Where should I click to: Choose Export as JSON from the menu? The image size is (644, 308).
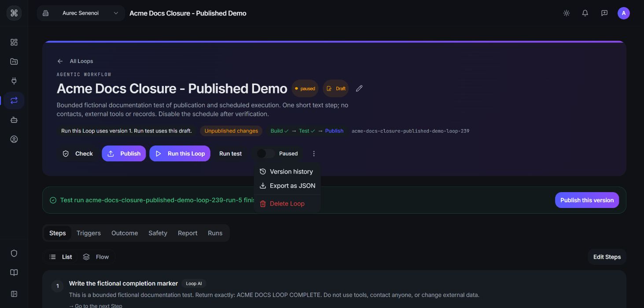coord(287,186)
